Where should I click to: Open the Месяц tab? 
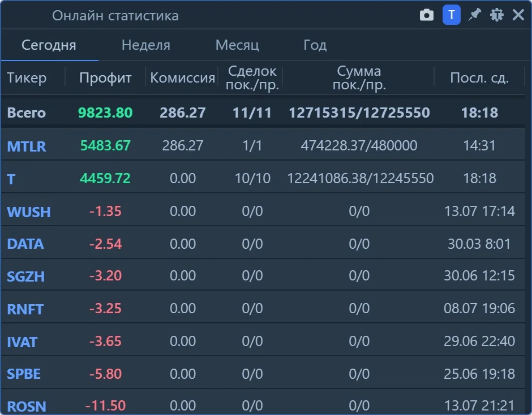click(x=237, y=45)
